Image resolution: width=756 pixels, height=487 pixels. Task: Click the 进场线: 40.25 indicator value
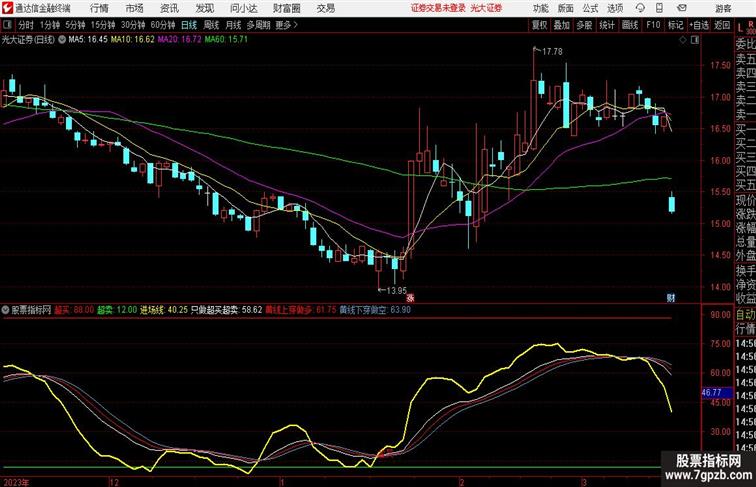[164, 310]
